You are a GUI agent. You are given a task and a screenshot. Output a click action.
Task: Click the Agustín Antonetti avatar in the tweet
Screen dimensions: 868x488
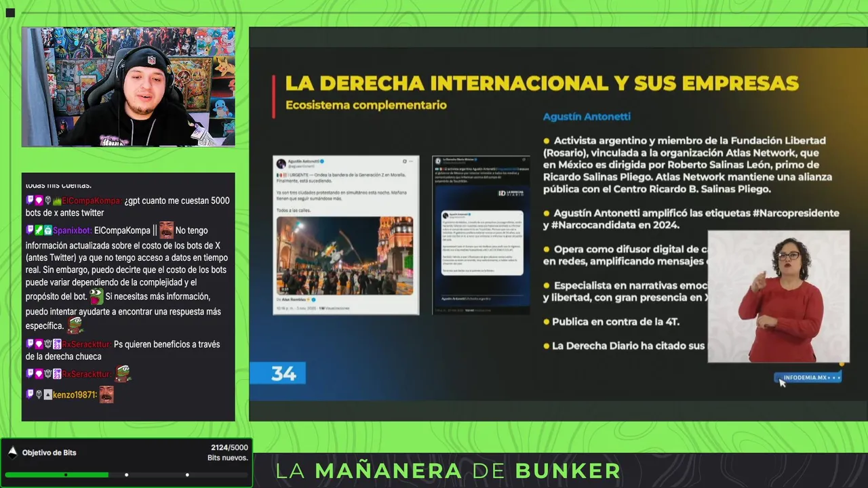point(281,164)
